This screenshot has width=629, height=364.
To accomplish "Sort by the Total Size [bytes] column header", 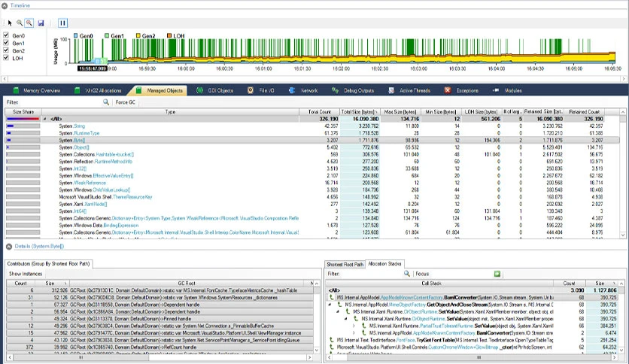I will 360,112.
